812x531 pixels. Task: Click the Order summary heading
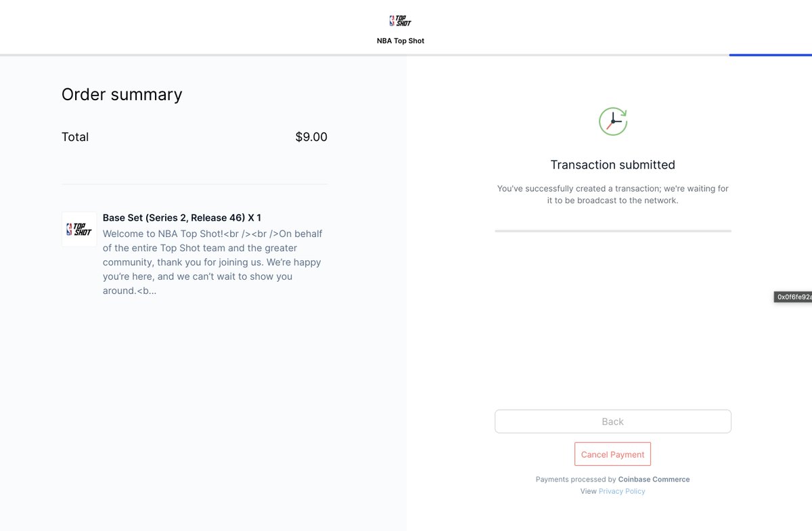pyautogui.click(x=122, y=94)
